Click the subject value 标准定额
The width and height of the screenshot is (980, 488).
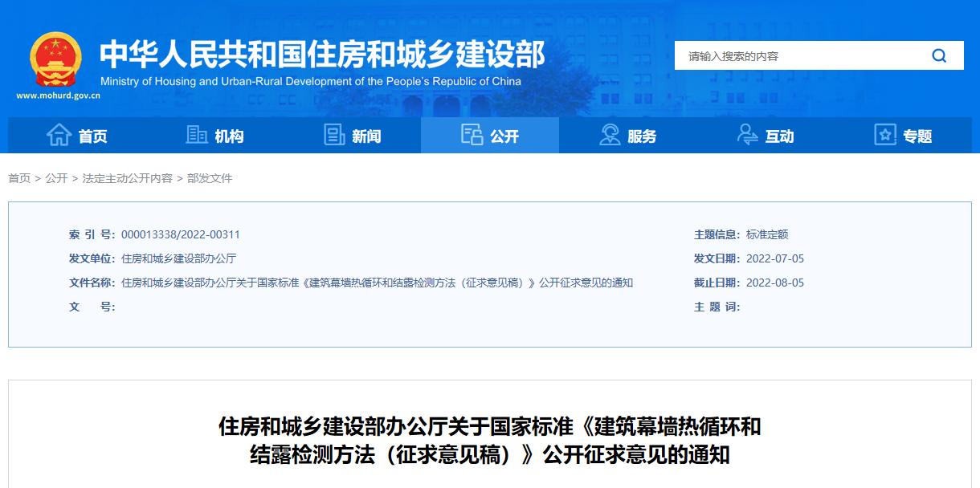[767, 234]
